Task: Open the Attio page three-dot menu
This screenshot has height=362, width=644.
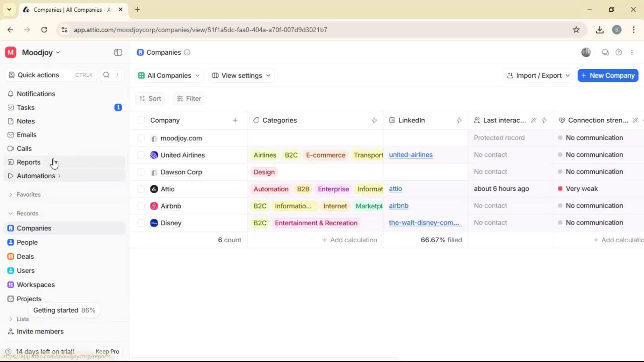Action: click(x=632, y=52)
